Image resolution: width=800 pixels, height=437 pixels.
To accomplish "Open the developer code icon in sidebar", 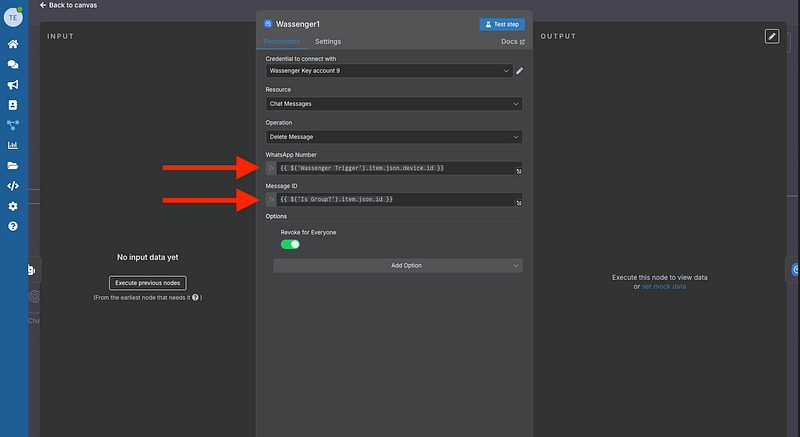I will pos(13,185).
